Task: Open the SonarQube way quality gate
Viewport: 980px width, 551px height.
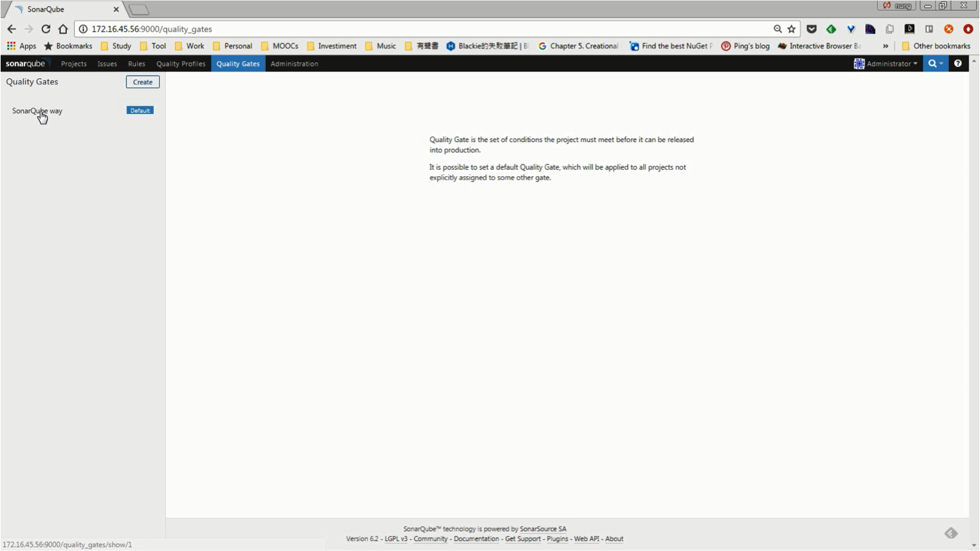Action: [x=37, y=111]
